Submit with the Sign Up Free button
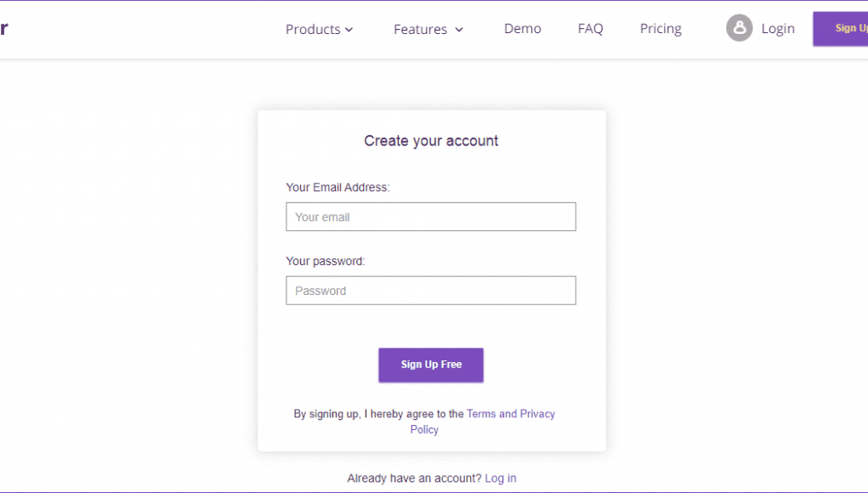Screen dimensions: 868x493 point(431,365)
